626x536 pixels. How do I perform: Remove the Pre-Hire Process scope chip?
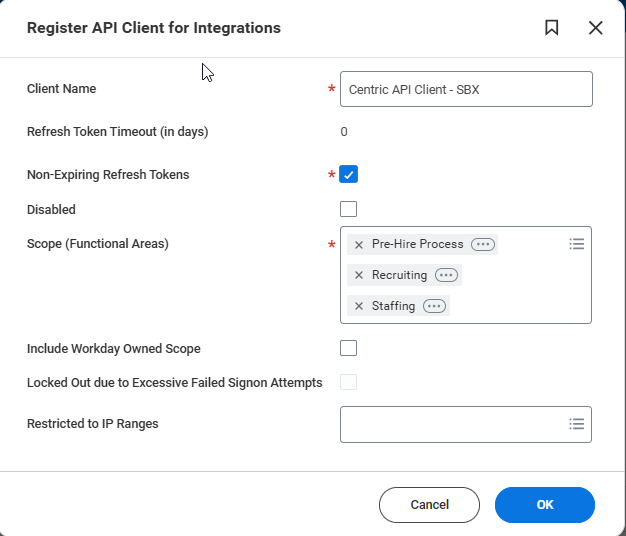click(359, 245)
